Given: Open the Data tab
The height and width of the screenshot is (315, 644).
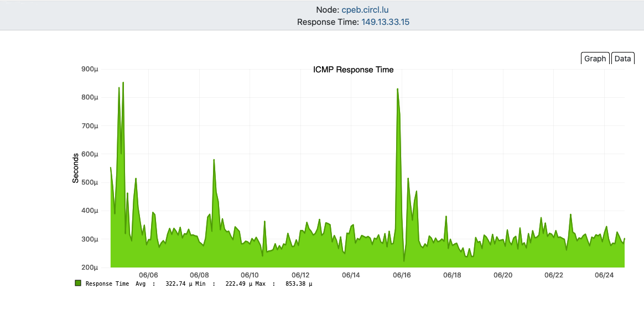Looking at the screenshot, I should click(622, 59).
